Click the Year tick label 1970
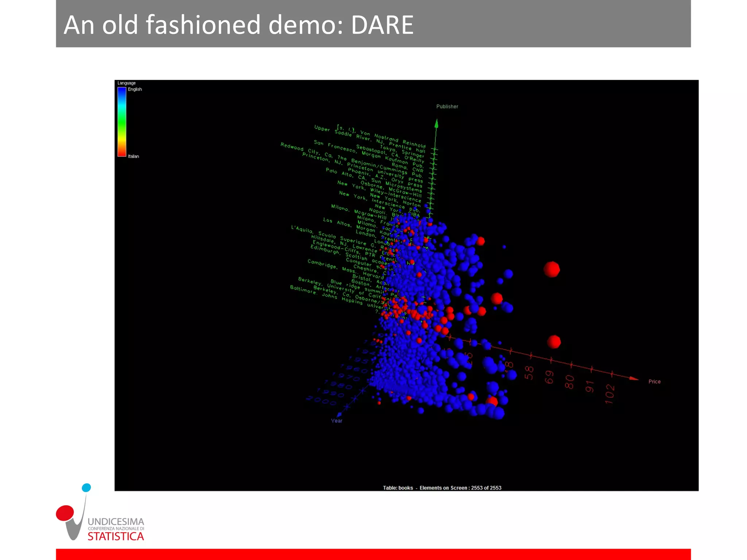 346,376
